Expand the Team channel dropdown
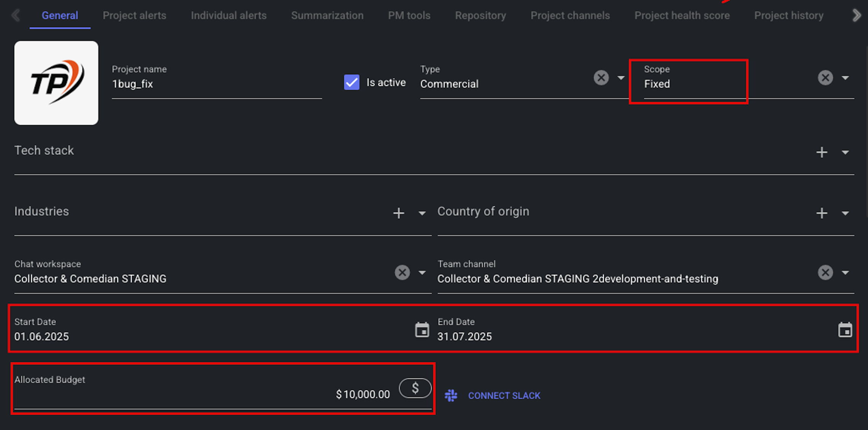 tap(845, 272)
